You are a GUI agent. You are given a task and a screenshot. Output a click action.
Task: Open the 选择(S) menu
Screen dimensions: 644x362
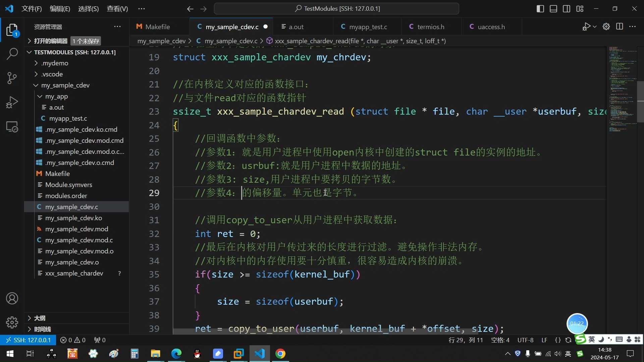(89, 9)
